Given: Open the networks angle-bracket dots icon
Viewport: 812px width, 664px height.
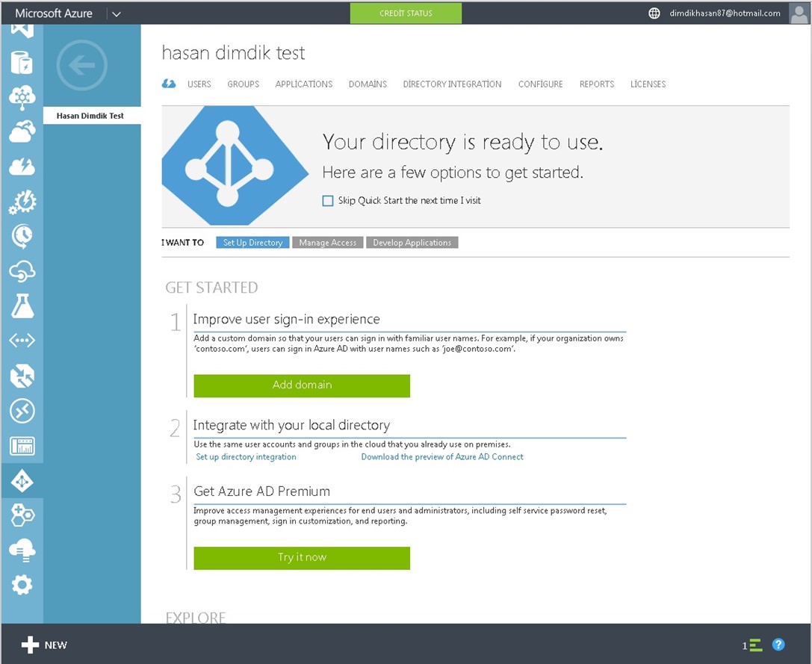Looking at the screenshot, I should (22, 341).
